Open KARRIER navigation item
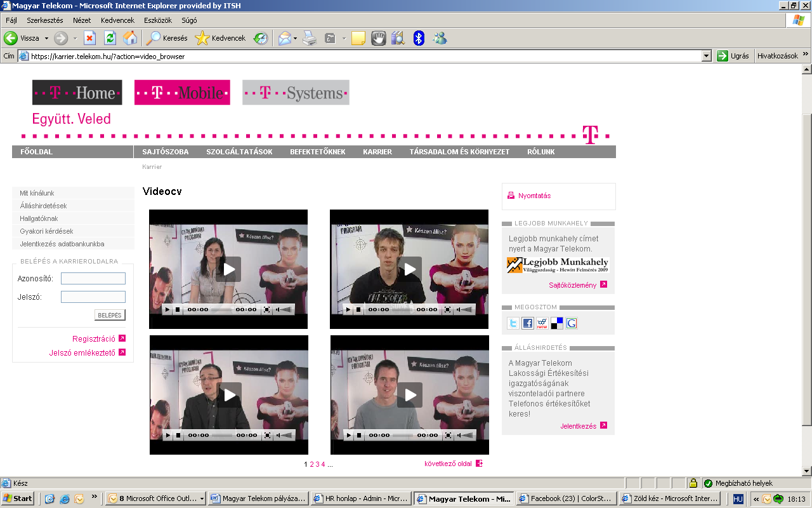This screenshot has height=508, width=812. (377, 152)
